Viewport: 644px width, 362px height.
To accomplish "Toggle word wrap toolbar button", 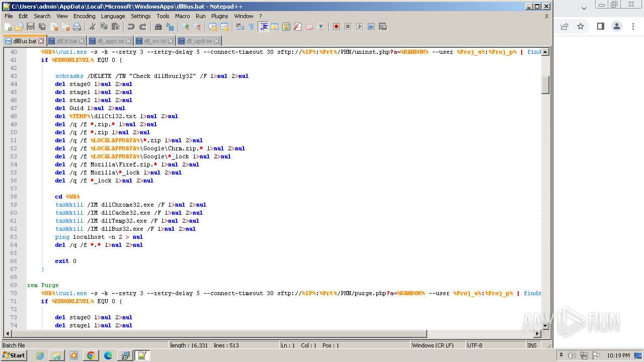I will 240,27.
